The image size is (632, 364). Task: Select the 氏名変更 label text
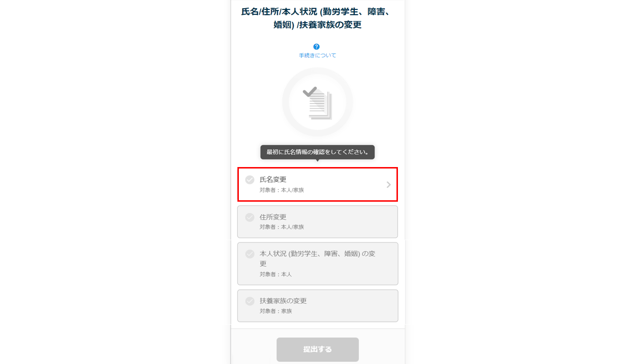point(273,179)
